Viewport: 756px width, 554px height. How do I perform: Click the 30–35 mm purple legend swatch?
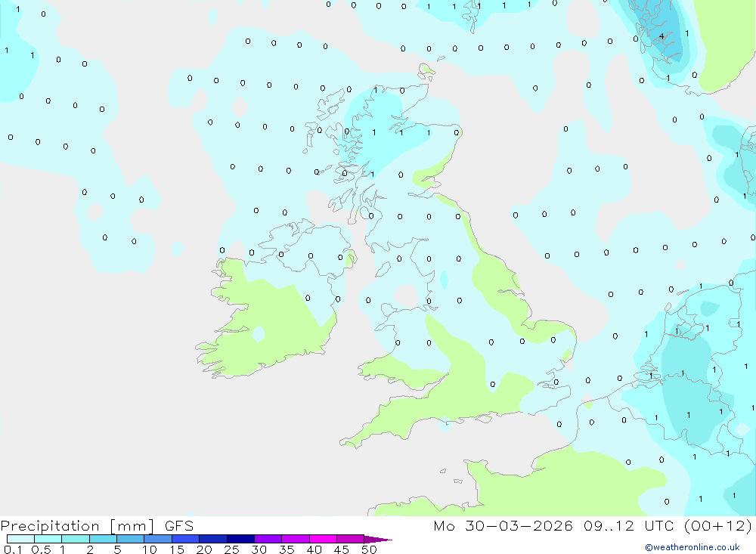tap(268, 539)
